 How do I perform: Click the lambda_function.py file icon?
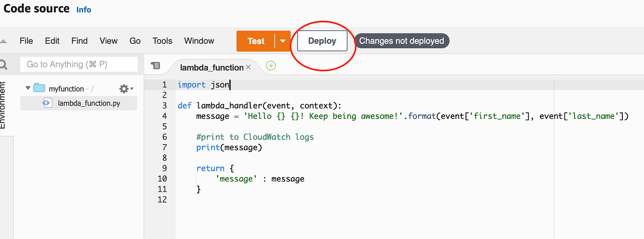(x=48, y=103)
